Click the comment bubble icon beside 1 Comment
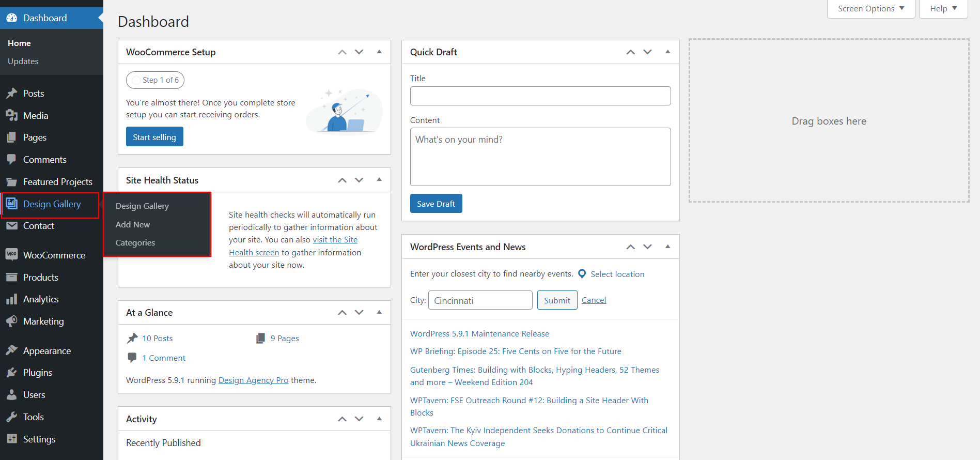 (x=132, y=358)
